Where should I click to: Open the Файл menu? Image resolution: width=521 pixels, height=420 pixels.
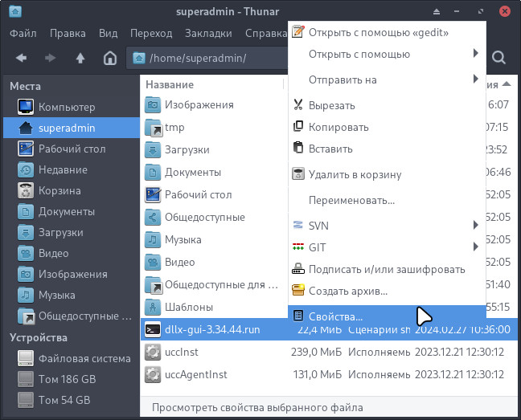(x=23, y=33)
